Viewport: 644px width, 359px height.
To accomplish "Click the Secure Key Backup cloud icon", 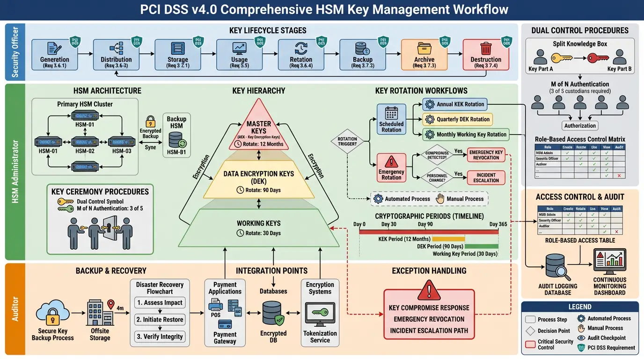I will tap(52, 314).
